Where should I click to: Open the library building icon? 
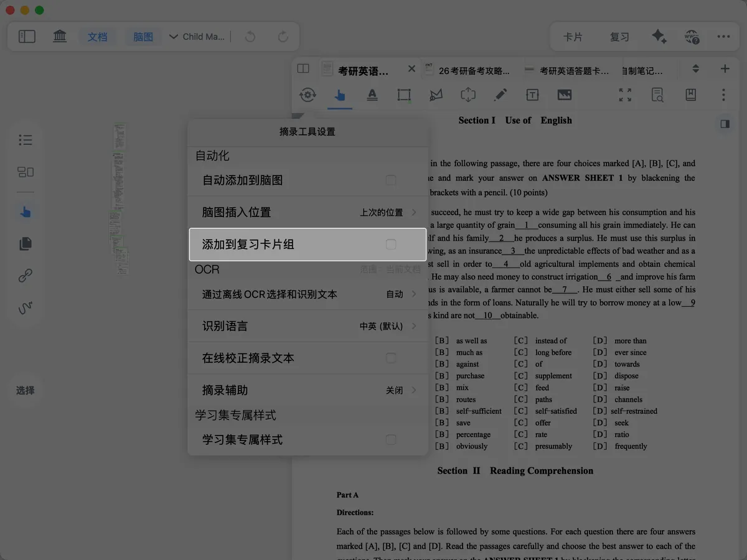click(x=60, y=37)
